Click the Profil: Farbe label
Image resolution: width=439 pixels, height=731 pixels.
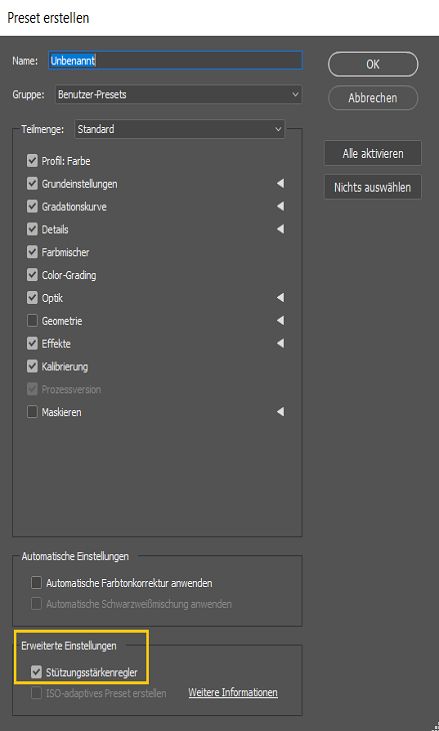(66, 161)
